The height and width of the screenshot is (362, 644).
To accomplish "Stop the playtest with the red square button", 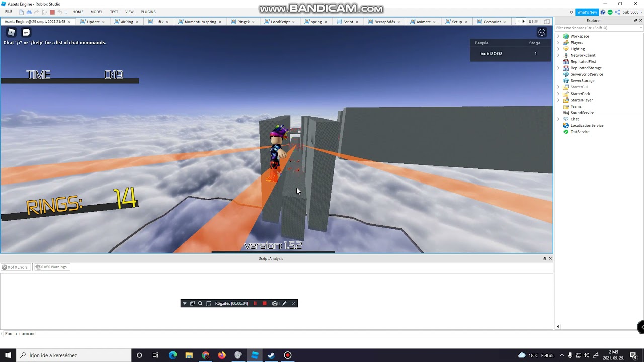I will point(52,12).
